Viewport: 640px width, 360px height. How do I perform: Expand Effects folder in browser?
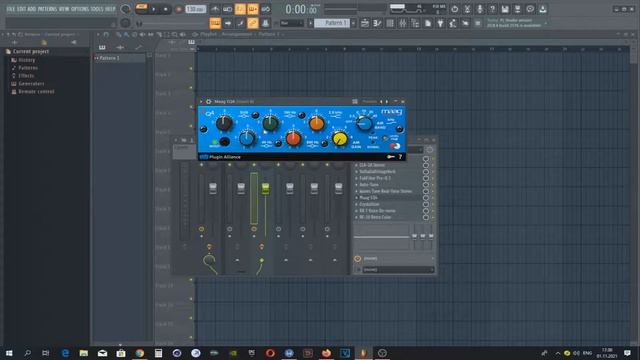coord(26,76)
